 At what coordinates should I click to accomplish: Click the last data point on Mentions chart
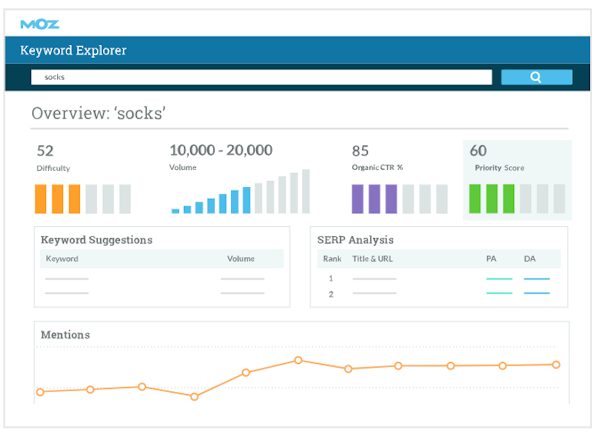coord(556,365)
